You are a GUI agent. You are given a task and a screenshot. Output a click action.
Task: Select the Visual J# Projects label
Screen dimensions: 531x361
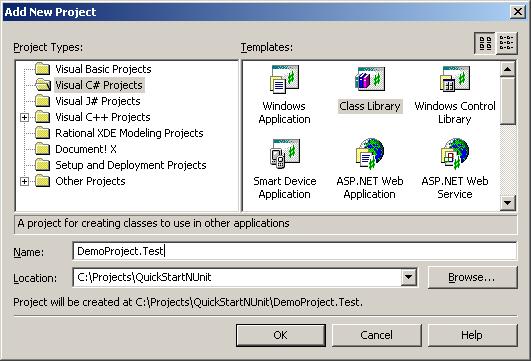pyautogui.click(x=98, y=101)
